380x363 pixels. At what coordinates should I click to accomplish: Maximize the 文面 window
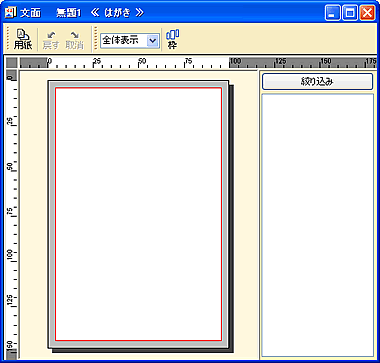350,13
